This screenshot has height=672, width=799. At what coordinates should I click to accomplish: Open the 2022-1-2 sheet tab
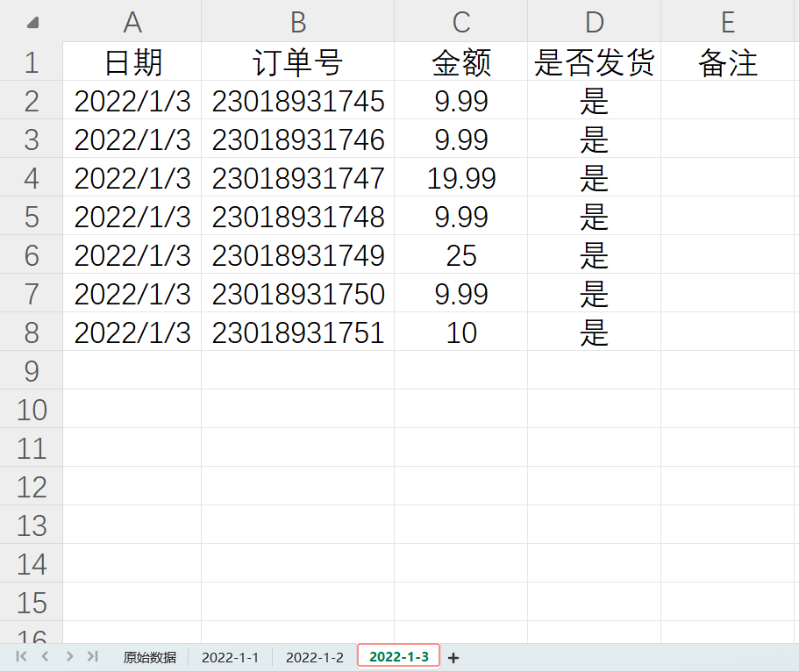click(314, 657)
